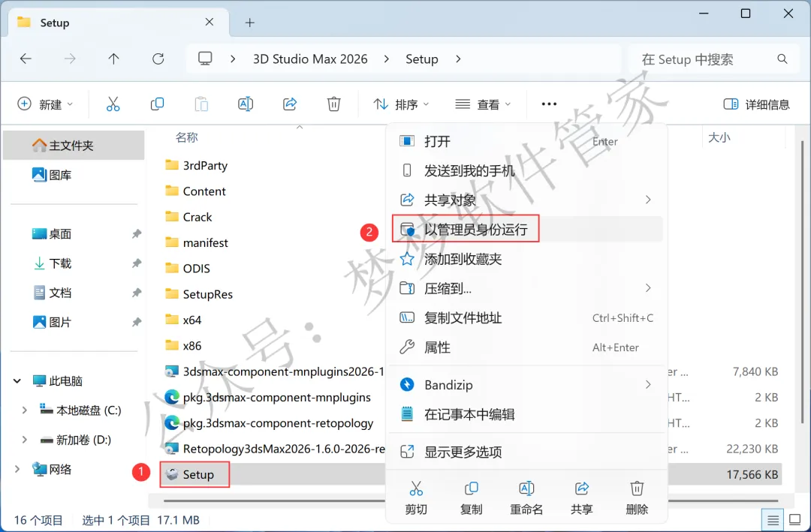Click the Share icon in toolbar
The width and height of the screenshot is (811, 532).
[x=290, y=104]
